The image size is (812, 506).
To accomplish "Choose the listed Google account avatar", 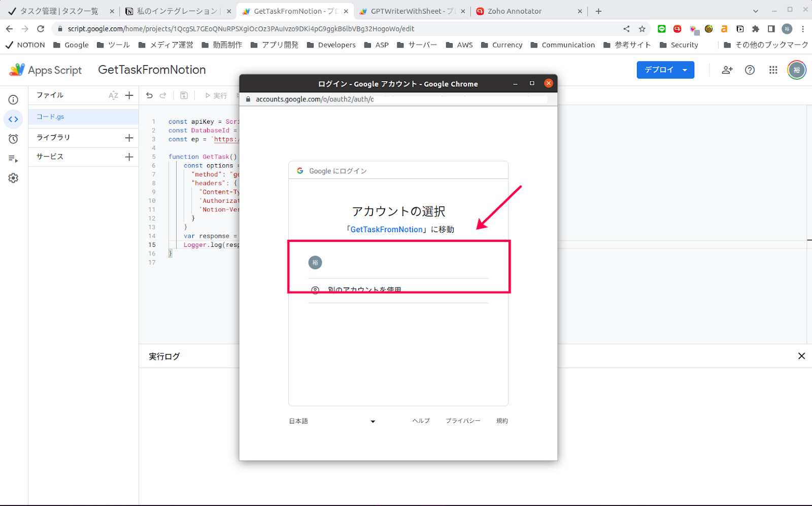I will click(x=315, y=263).
